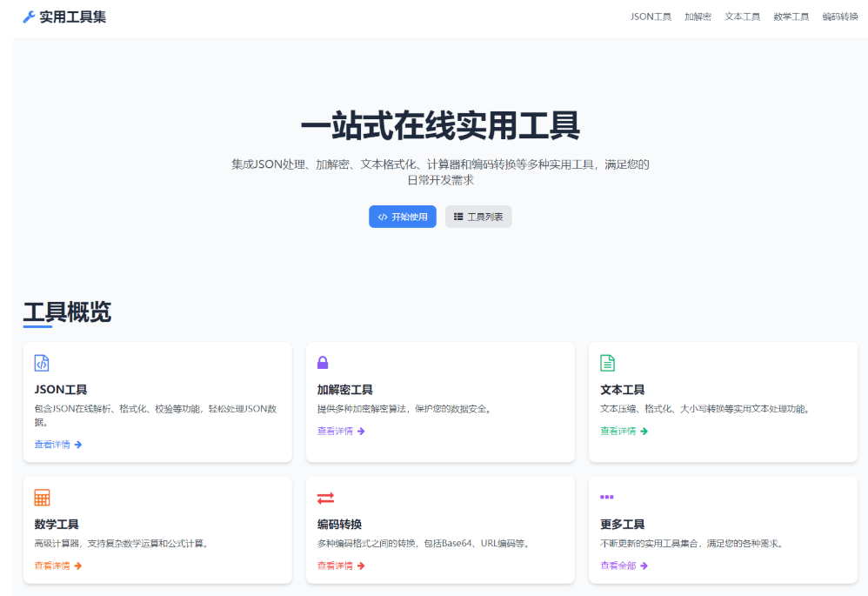The height and width of the screenshot is (596, 868).
Task: Click the purple lock icon on 加解密工具 card
Action: click(x=322, y=362)
